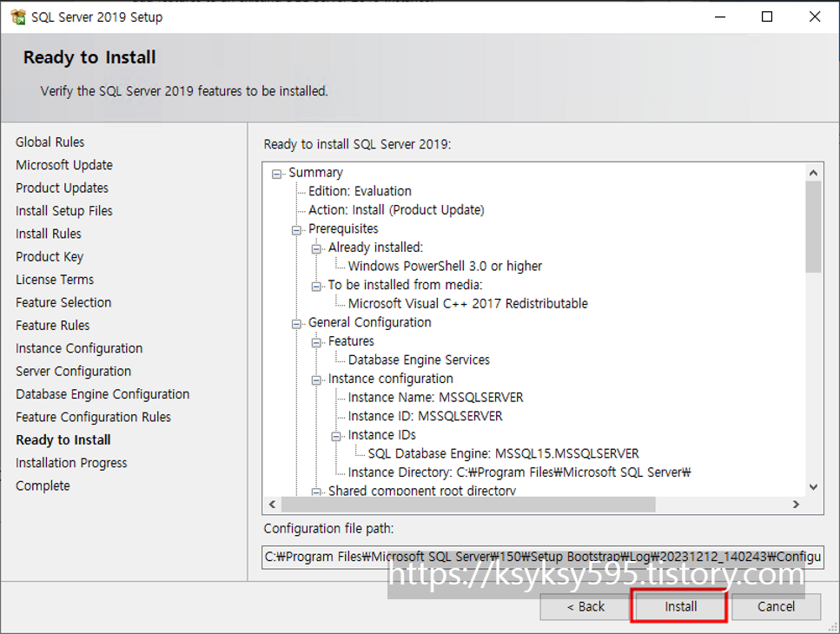Select the Database Engine Services row
This screenshot has width=840, height=634.
point(419,360)
